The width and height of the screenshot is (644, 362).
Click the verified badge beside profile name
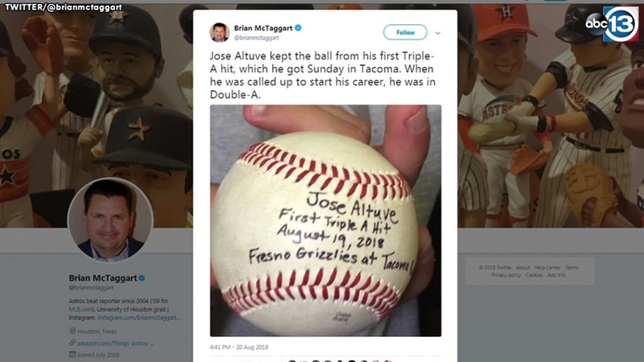point(142,278)
